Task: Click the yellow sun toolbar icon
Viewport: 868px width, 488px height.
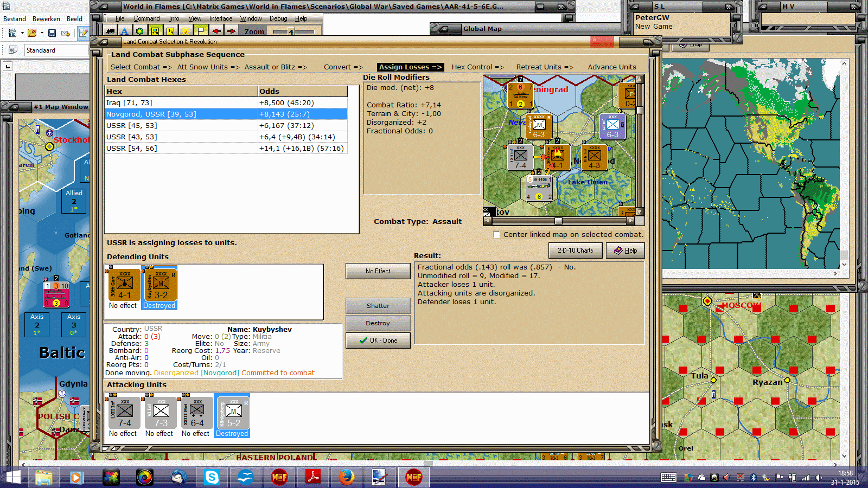Action: point(186,31)
